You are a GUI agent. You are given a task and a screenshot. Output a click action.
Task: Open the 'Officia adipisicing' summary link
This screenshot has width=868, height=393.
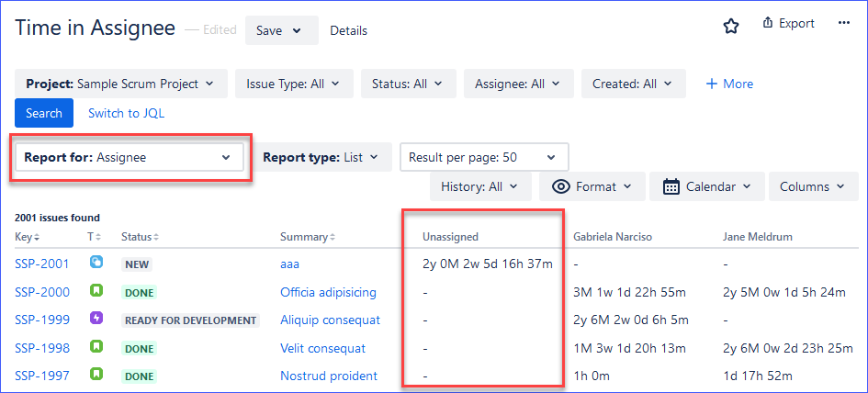tap(328, 292)
